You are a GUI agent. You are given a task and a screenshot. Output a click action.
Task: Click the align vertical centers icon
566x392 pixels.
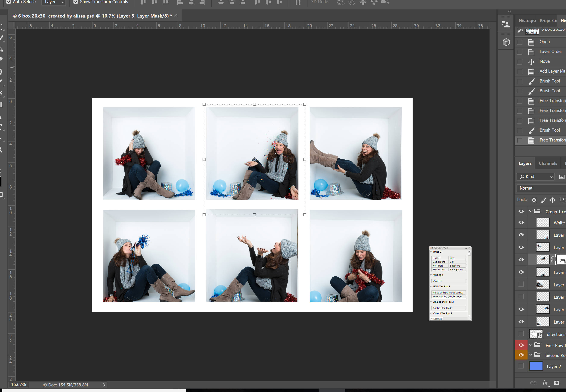tap(154, 2)
